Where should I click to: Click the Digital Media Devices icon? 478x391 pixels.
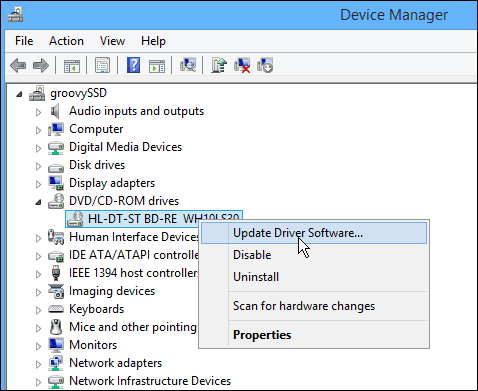point(56,148)
